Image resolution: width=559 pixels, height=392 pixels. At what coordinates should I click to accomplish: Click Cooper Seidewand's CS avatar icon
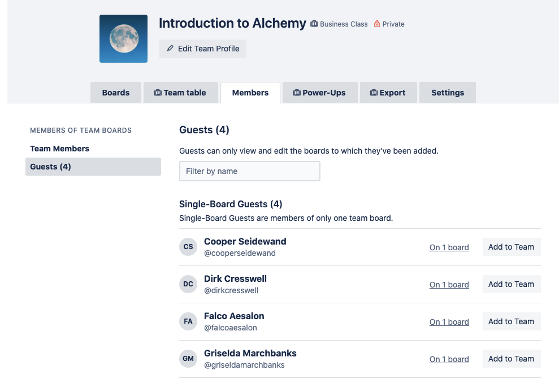coord(188,247)
